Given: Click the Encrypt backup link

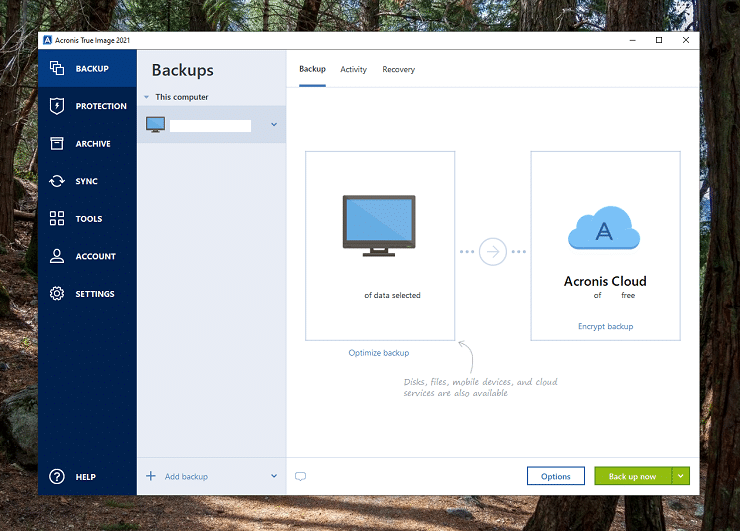Looking at the screenshot, I should coord(605,326).
